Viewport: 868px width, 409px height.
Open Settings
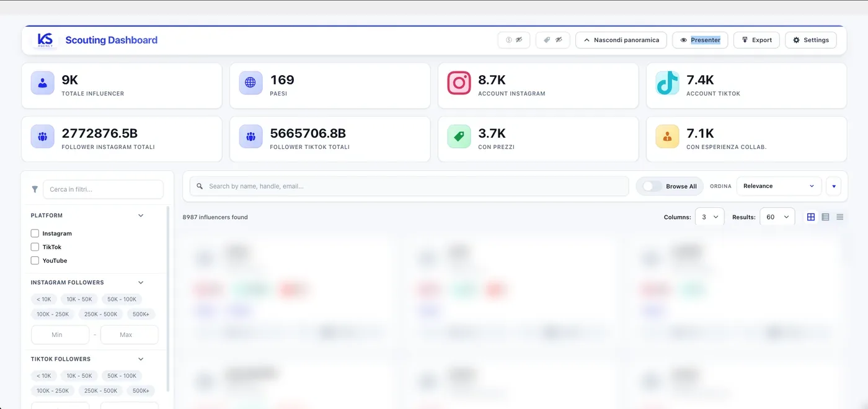810,40
